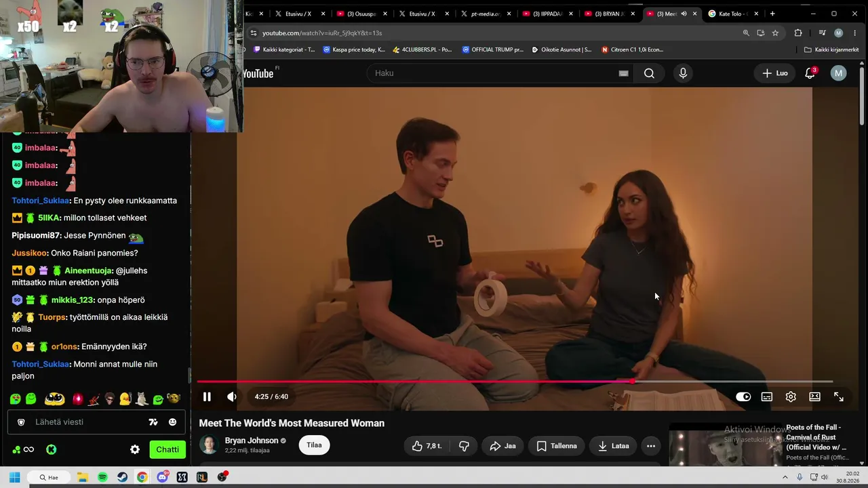
Task: Switch to the pt-media.org tab
Action: [x=486, y=14]
